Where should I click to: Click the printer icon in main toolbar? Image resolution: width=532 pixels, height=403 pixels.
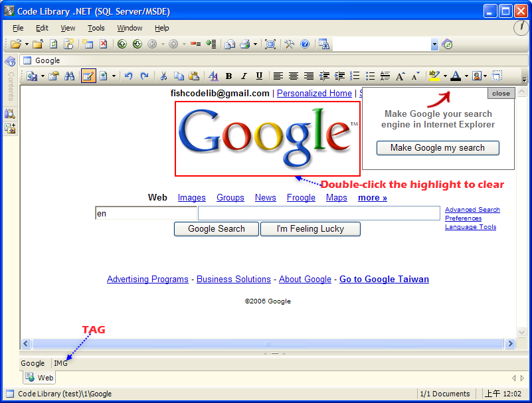click(x=245, y=44)
